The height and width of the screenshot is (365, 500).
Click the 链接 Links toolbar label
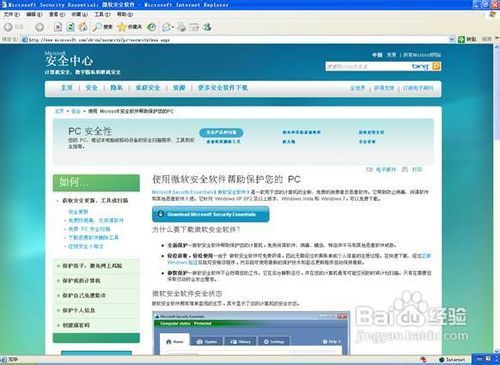[487, 39]
